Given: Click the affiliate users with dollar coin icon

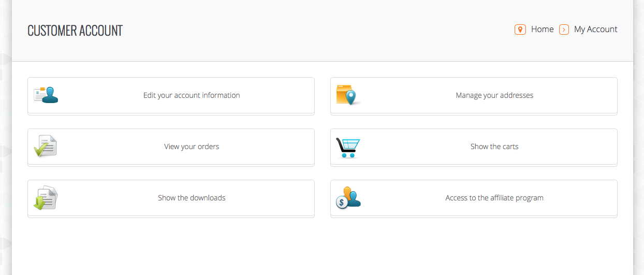Looking at the screenshot, I should coord(348,198).
